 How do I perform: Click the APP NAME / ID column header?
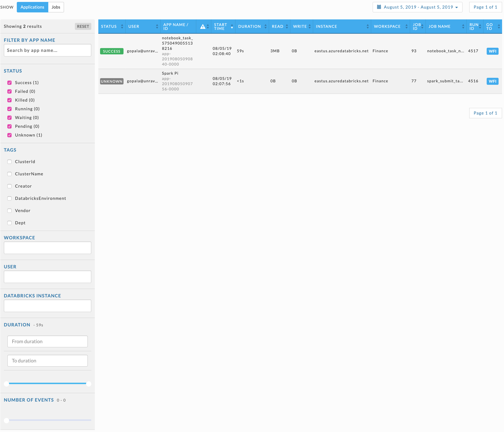click(x=178, y=27)
